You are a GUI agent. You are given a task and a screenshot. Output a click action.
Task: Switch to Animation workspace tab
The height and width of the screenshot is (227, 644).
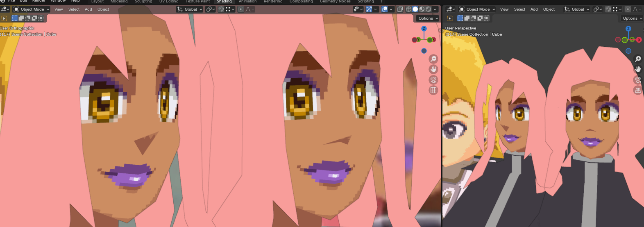click(x=248, y=2)
